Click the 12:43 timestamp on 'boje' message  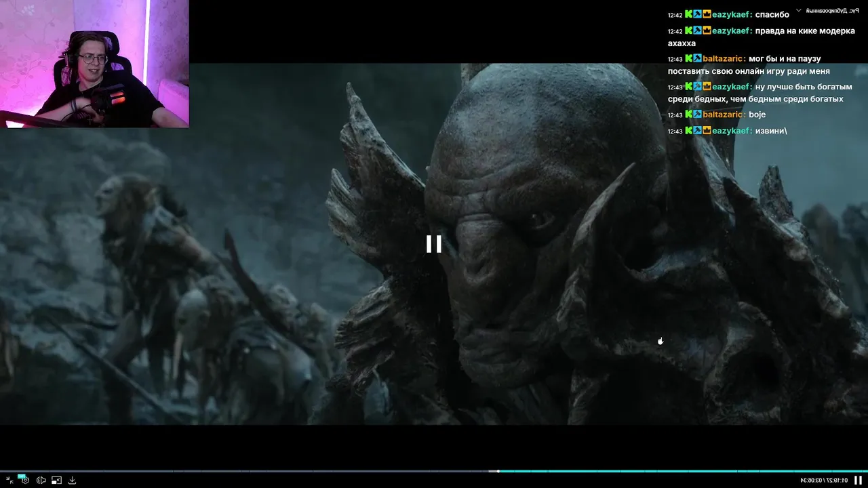pyautogui.click(x=675, y=115)
